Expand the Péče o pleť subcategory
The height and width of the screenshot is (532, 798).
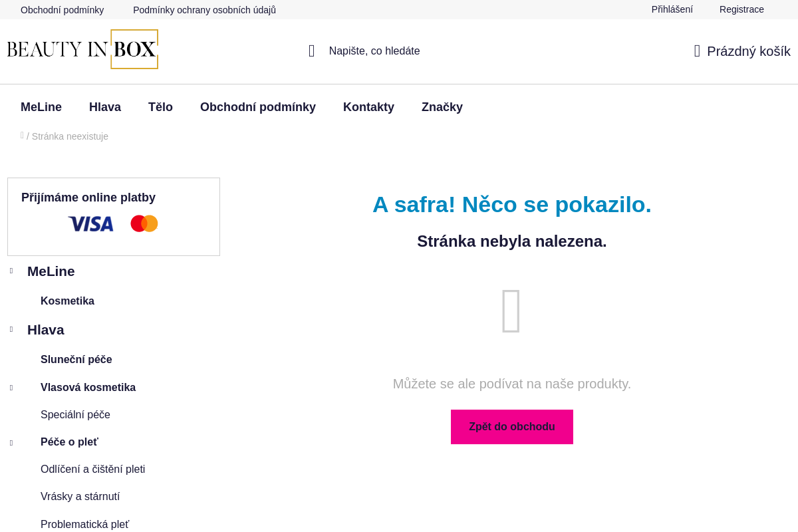[x=11, y=442]
